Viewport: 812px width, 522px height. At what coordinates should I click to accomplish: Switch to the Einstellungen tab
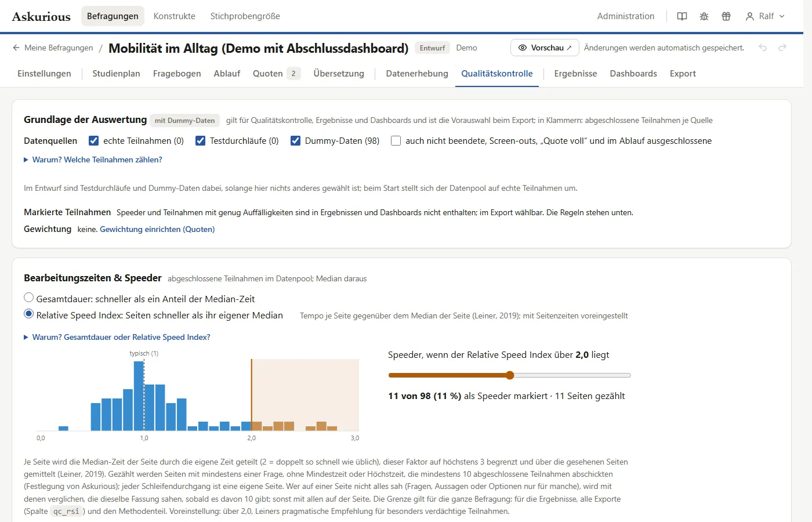(44, 74)
